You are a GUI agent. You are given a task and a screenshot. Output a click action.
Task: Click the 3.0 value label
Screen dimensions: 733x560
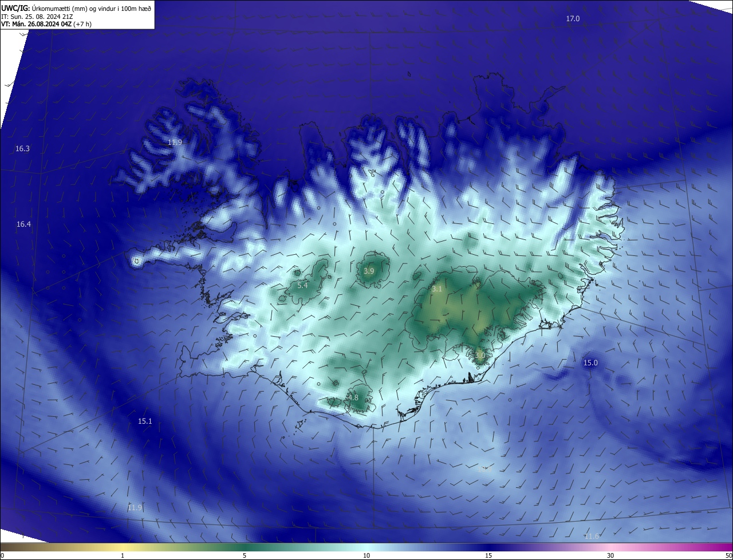pyautogui.click(x=480, y=356)
